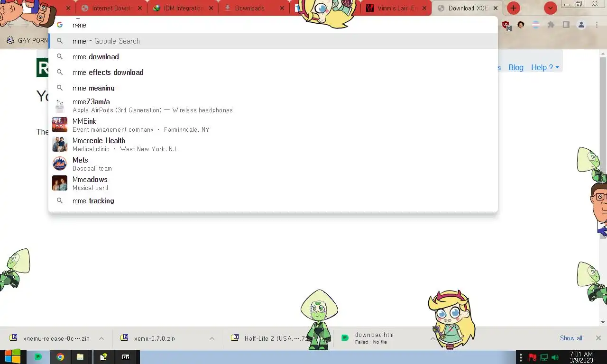Choose the MMEink event management suggestion
The height and width of the screenshot is (364, 607).
click(273, 125)
